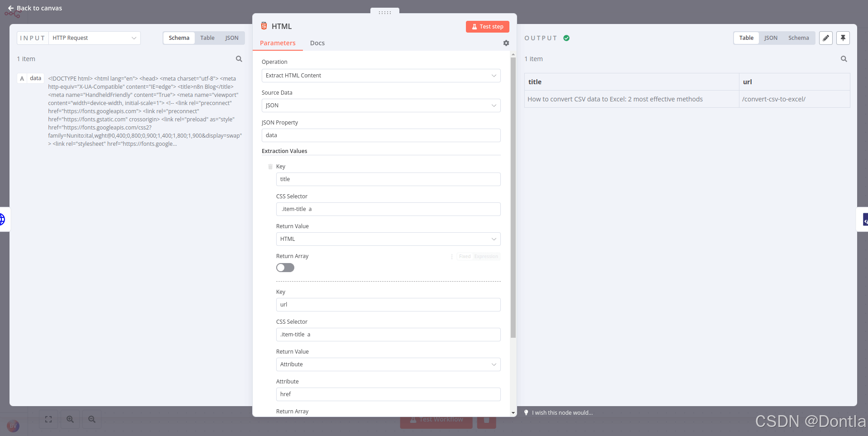The width and height of the screenshot is (868, 436).
Task: Click the scrollbar down arrow
Action: coord(513,413)
